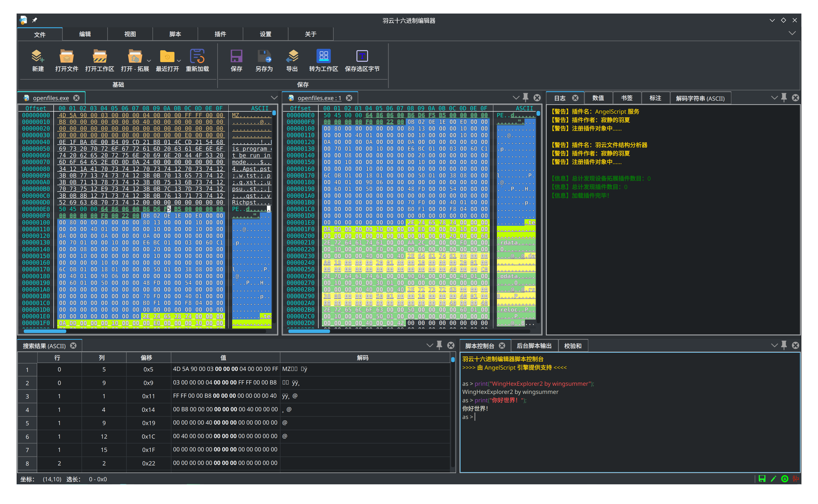Collapse the ribbon with chevron at right
Screen dimensions: 818x504
pyautogui.click(x=792, y=33)
